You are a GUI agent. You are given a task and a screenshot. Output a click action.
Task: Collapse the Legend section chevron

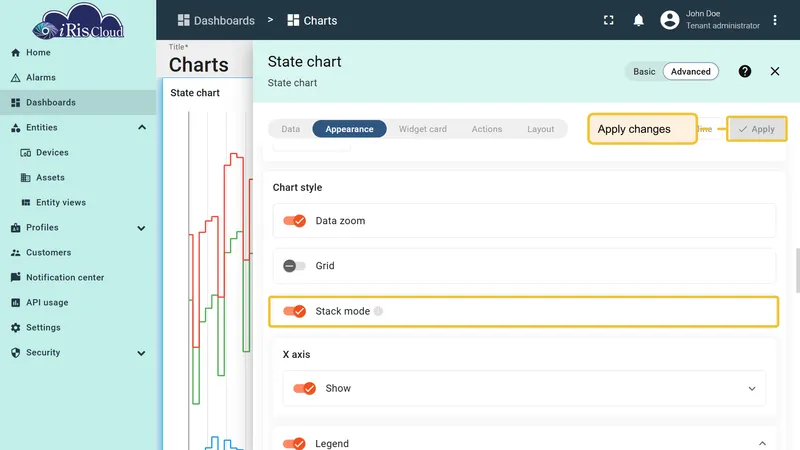(762, 443)
